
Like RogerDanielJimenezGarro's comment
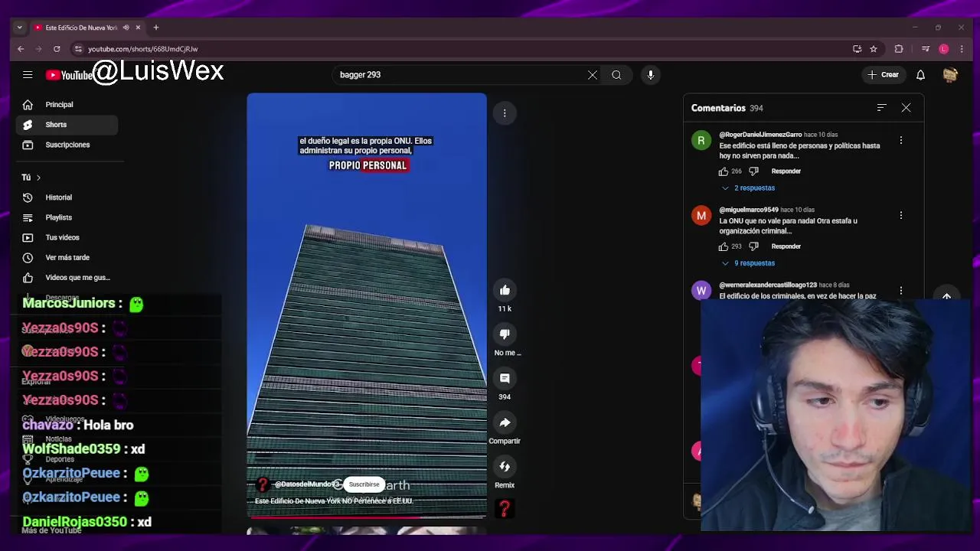click(724, 171)
